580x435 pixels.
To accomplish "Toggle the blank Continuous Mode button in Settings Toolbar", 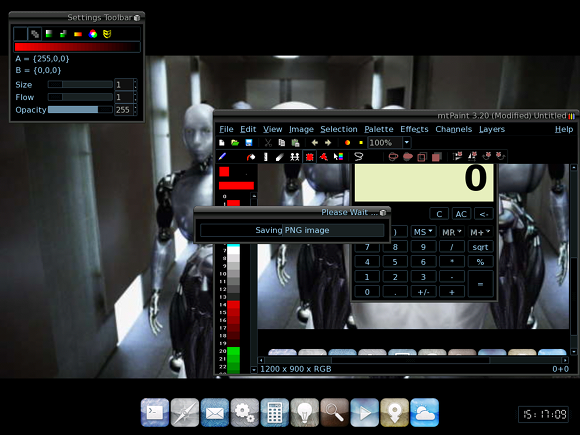I will tap(20, 34).
